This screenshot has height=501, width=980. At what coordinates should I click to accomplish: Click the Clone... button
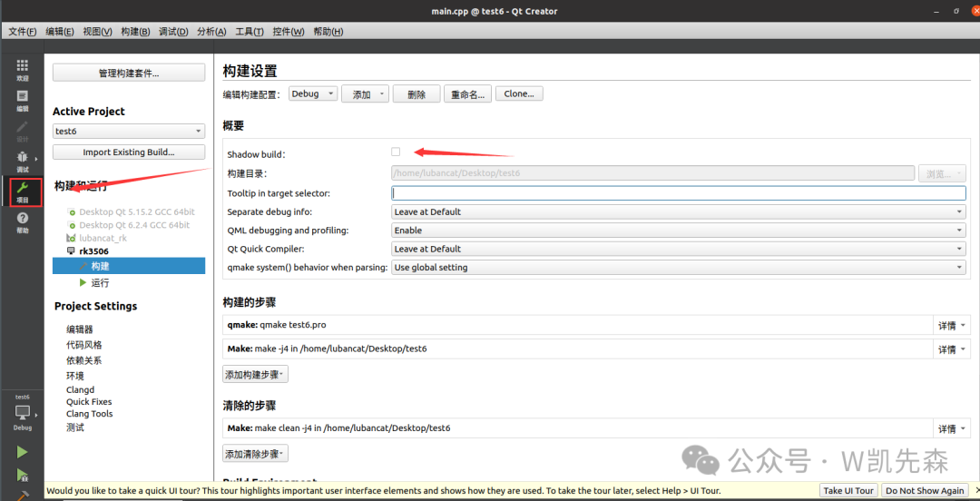pos(519,93)
